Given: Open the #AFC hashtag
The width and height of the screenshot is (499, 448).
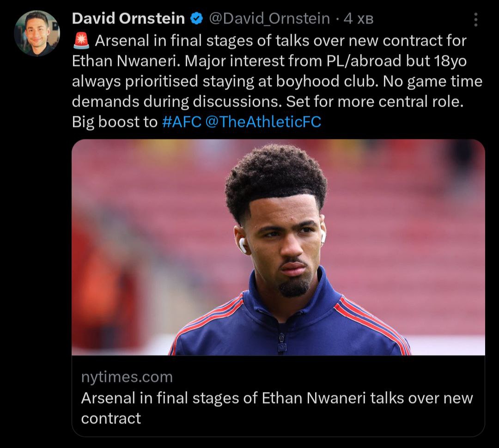Looking at the screenshot, I should pos(182,121).
